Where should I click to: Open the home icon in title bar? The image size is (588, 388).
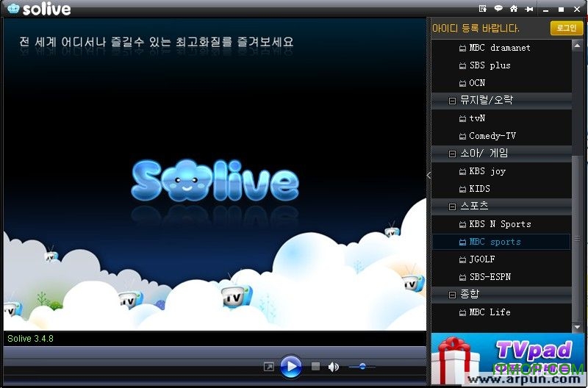[514, 8]
